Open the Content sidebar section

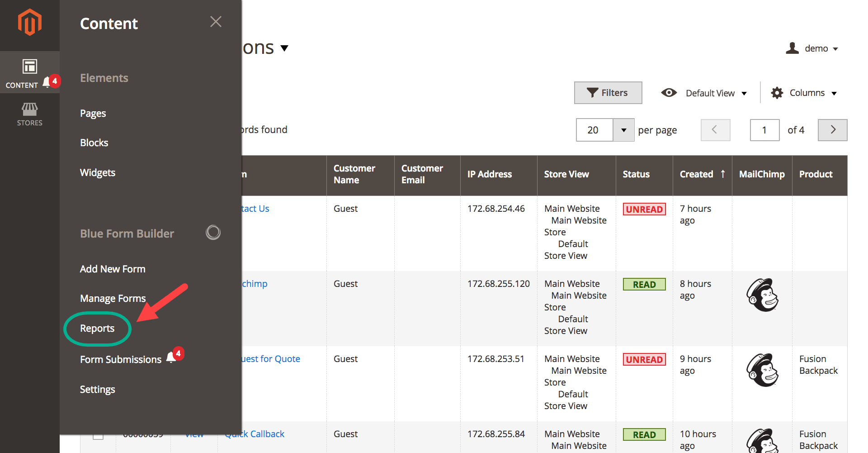click(x=30, y=72)
